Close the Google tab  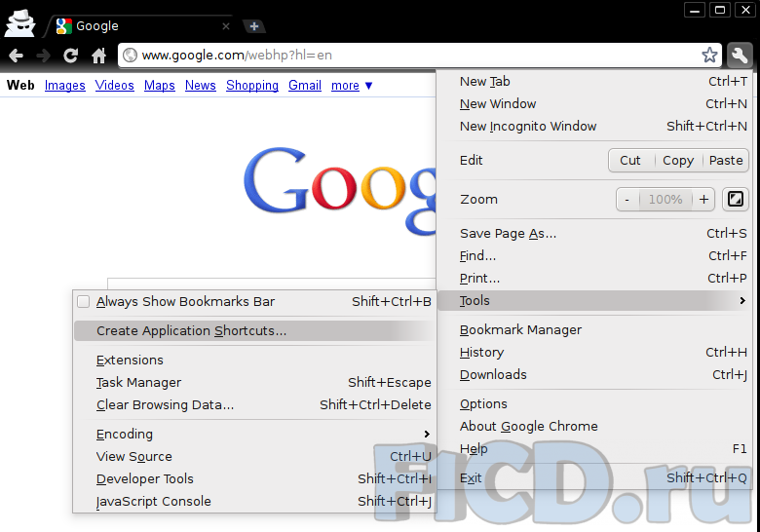coord(226,26)
